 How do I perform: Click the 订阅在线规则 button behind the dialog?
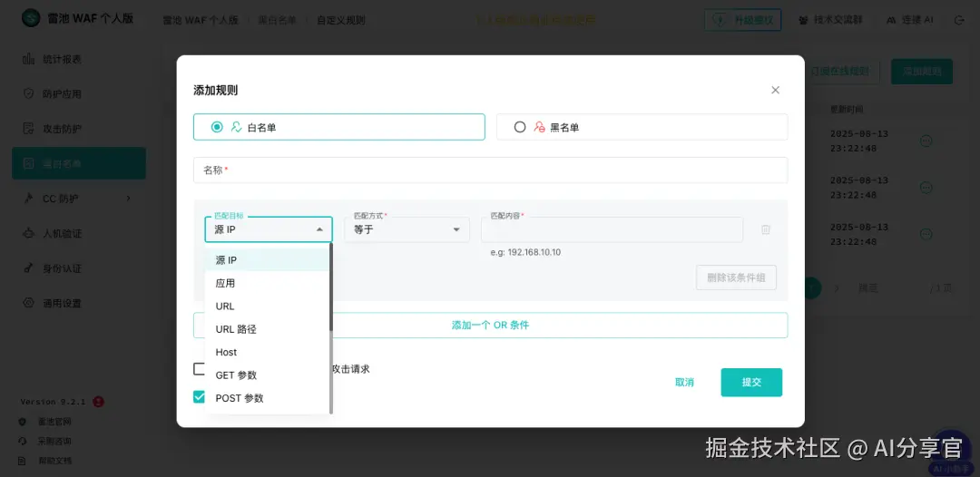(841, 72)
